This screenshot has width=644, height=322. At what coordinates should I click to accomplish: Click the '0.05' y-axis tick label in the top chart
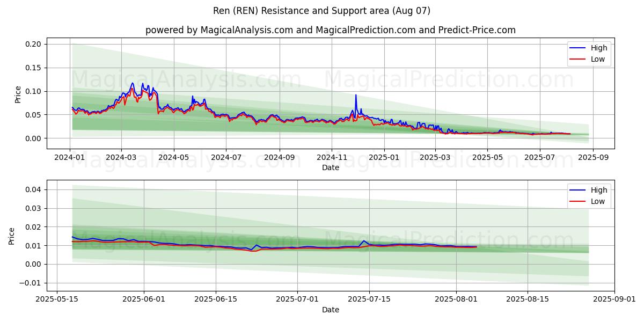coord(34,115)
